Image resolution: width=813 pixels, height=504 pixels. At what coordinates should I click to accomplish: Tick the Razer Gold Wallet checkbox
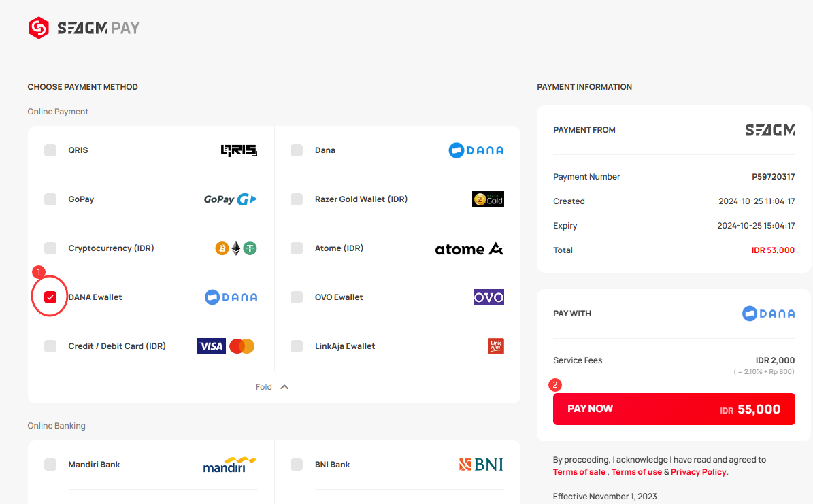pyautogui.click(x=297, y=199)
